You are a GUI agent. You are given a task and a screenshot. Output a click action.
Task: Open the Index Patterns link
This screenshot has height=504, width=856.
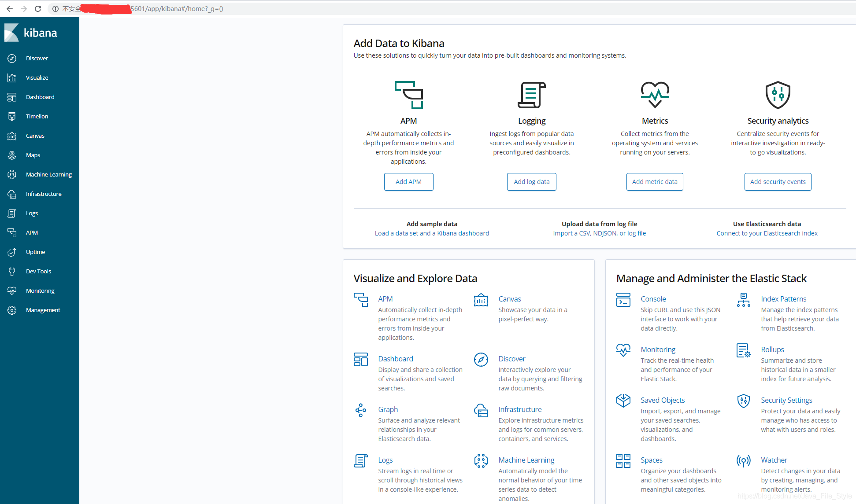[x=784, y=299]
